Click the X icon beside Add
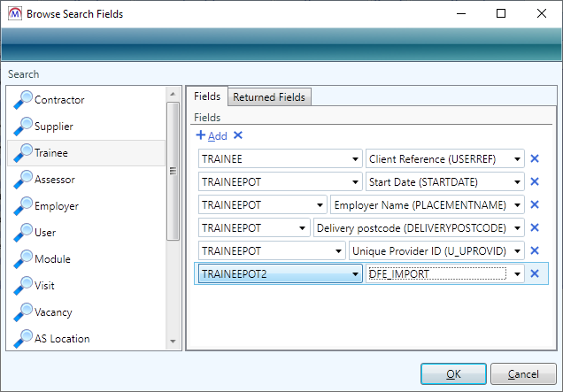Screen dimensions: 563x392 click(x=238, y=135)
